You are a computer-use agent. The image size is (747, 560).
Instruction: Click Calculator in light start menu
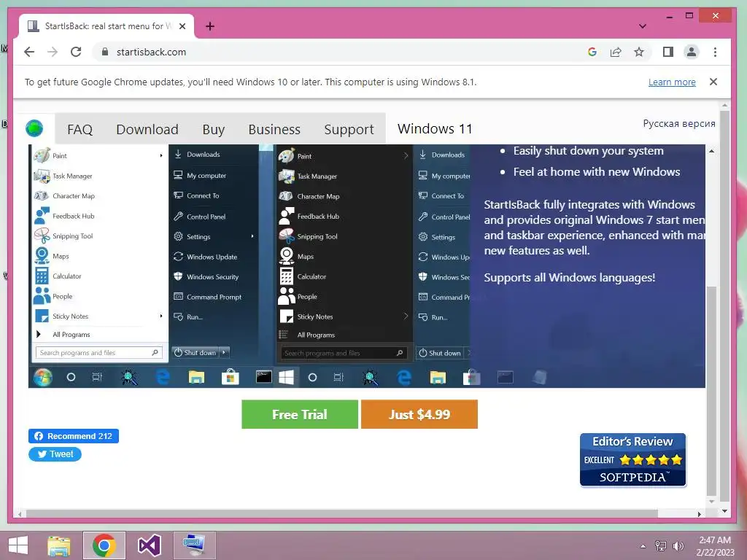tap(66, 276)
